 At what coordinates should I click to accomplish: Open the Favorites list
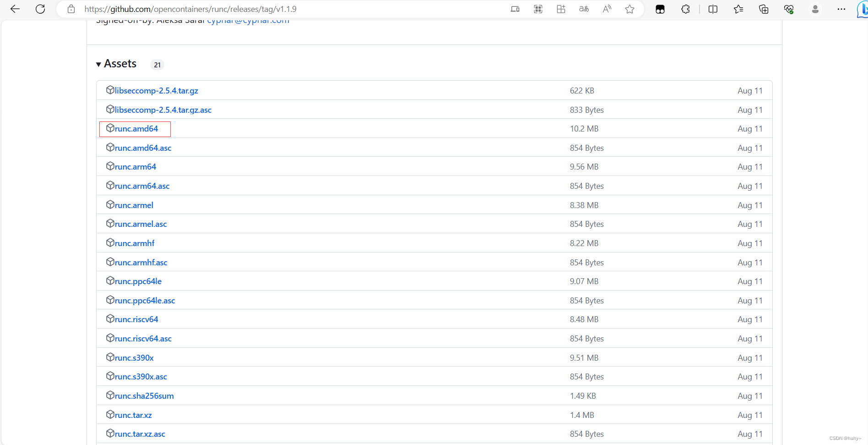738,9
